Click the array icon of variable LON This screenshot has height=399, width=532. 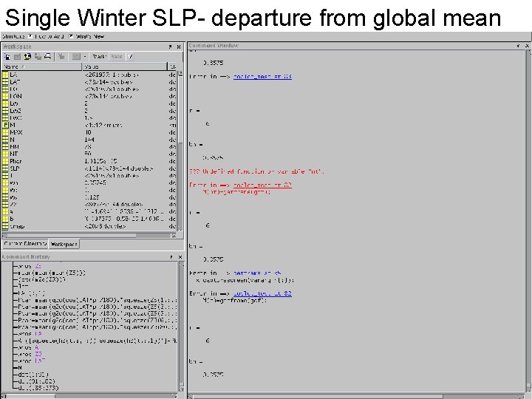5,96
